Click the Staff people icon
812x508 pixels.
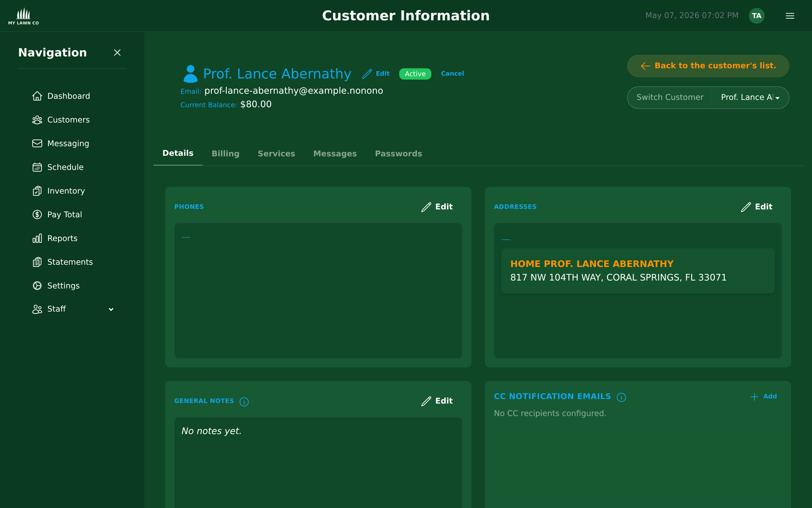pyautogui.click(x=37, y=309)
